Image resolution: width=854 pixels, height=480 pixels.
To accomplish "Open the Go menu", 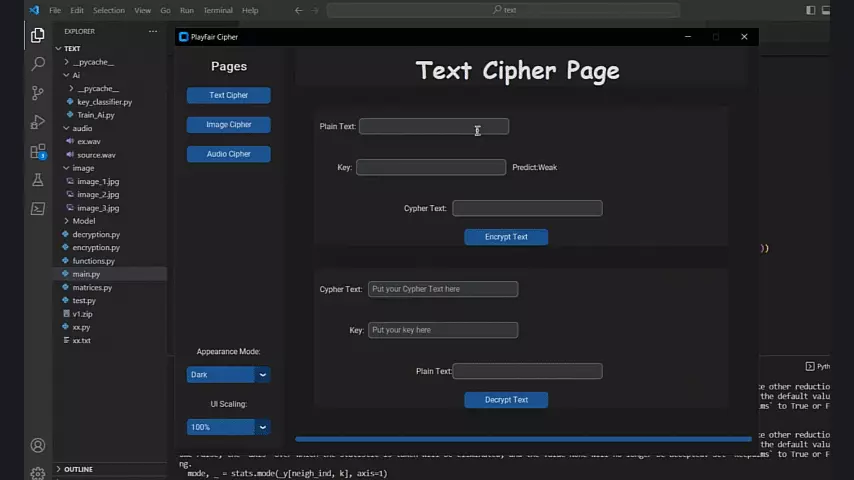I will point(165,10).
